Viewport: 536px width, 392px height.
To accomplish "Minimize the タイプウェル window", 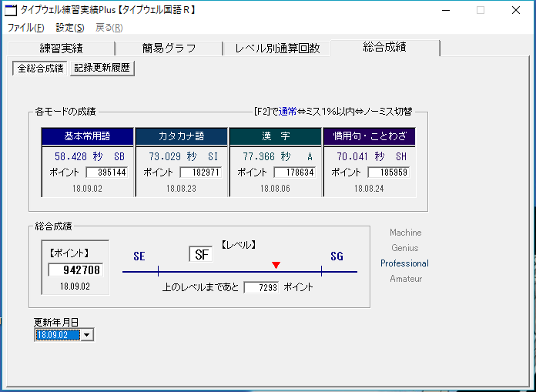I will [445, 10].
